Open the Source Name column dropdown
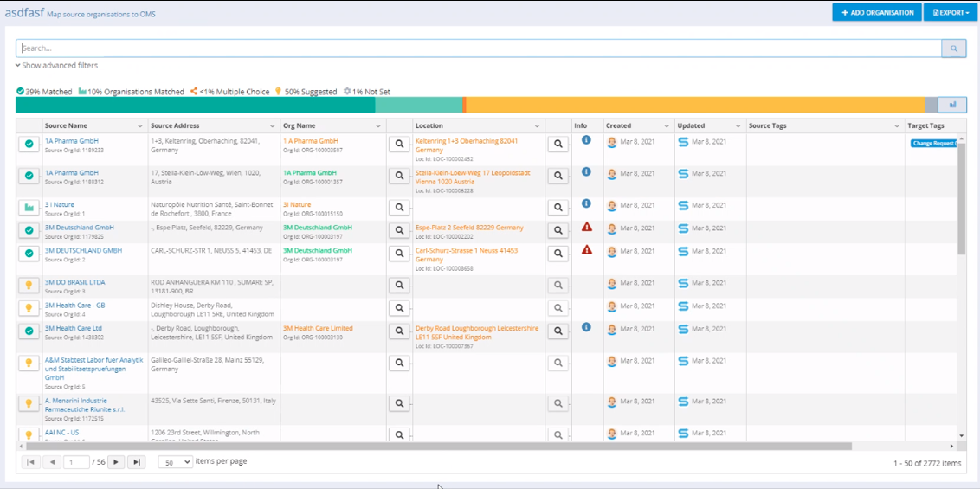This screenshot has height=489, width=980. click(x=140, y=126)
